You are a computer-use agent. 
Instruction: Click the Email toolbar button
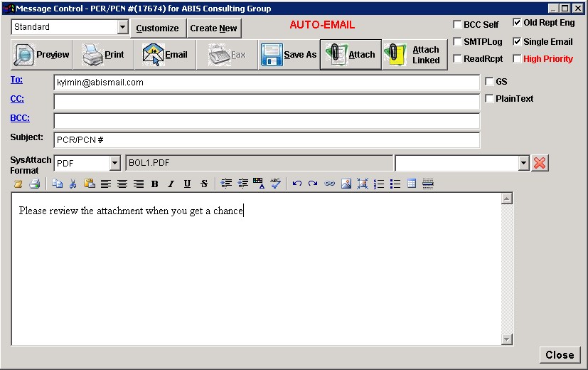(x=165, y=55)
